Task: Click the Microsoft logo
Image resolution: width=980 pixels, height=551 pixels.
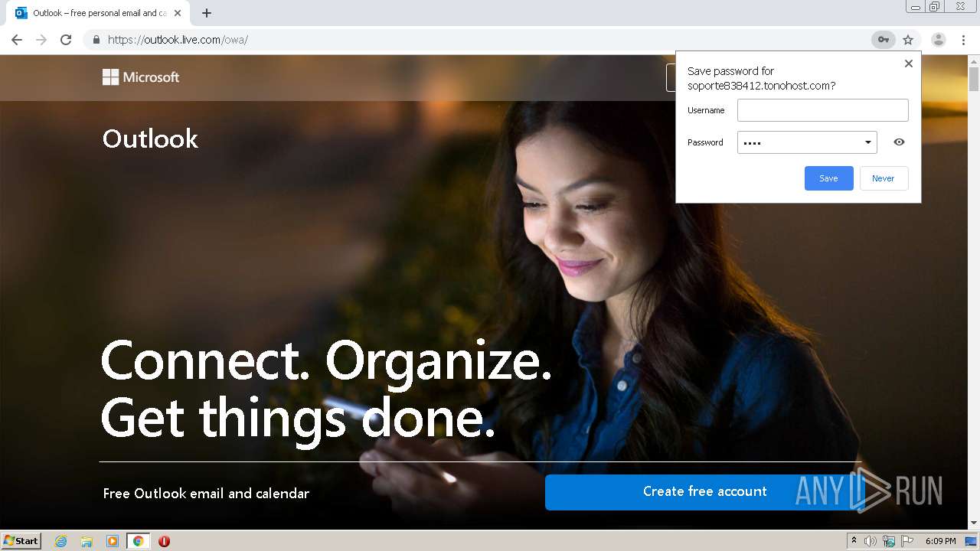Action: pyautogui.click(x=141, y=77)
